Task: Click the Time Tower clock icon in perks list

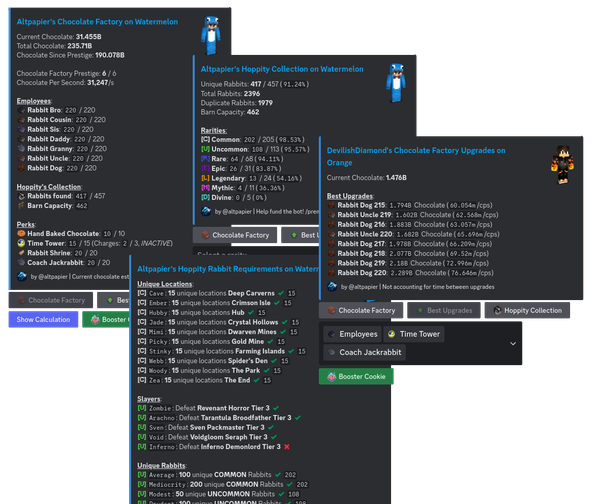Action: pos(21,243)
